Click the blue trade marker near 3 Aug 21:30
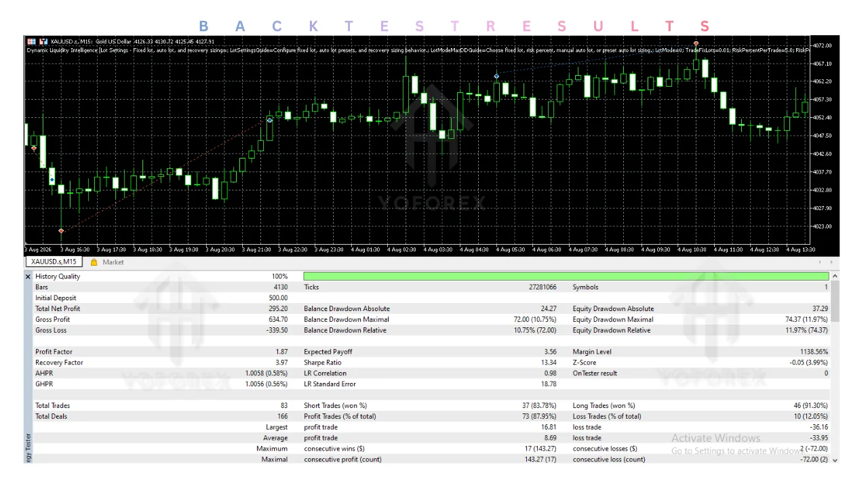 click(x=270, y=121)
